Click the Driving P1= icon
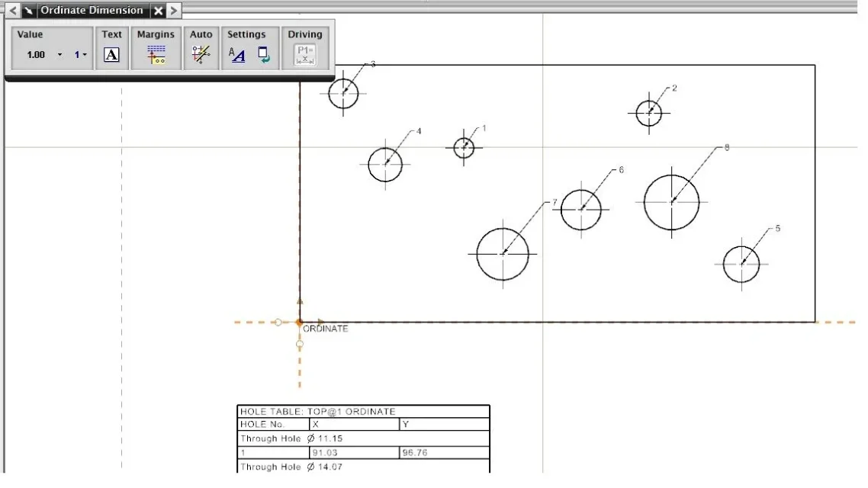This screenshot has width=868, height=488. (305, 55)
